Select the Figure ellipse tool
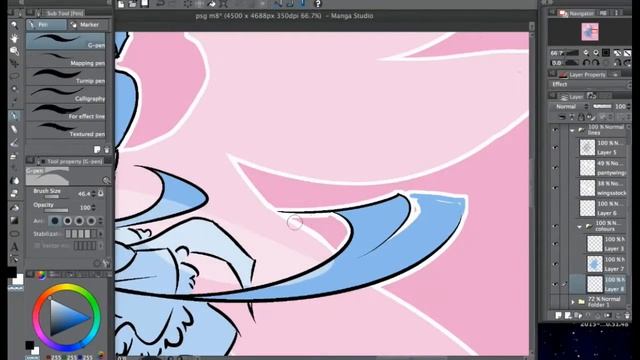640x360 pixels. pos(14,233)
